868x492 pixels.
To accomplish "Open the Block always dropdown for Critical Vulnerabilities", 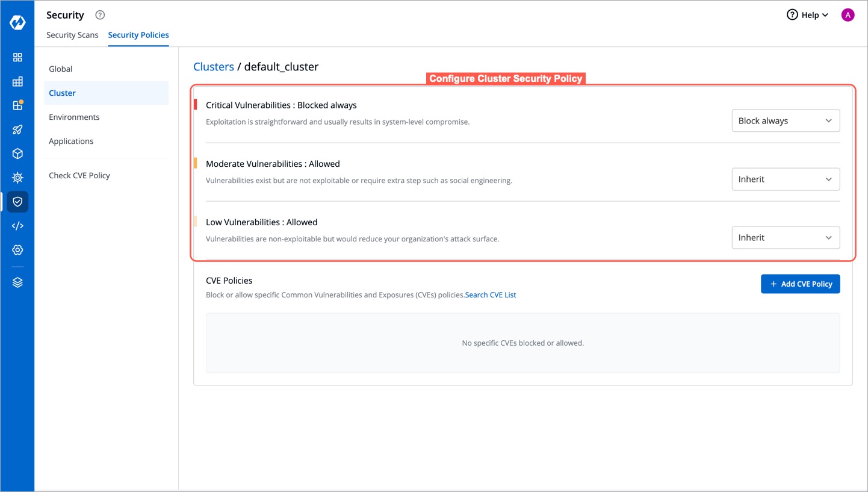I will click(786, 120).
